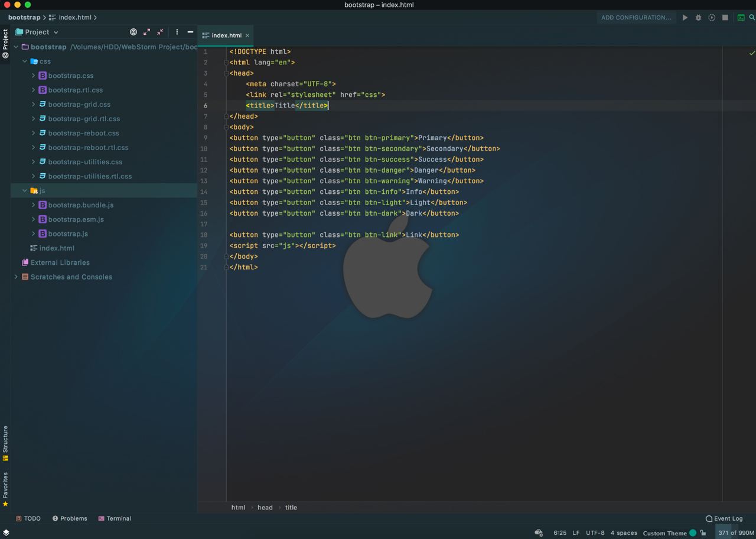The height and width of the screenshot is (539, 756).
Task: Select bootstrap-grid.rtl.css in project tree
Action: (84, 119)
